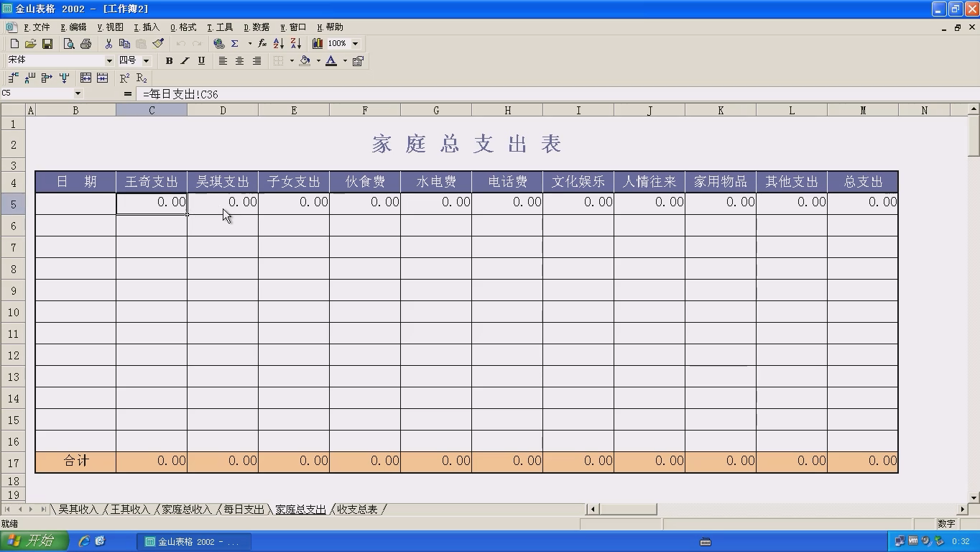Save the workbook with floppy disk icon
Screen dimensions: 980x552
coord(47,44)
